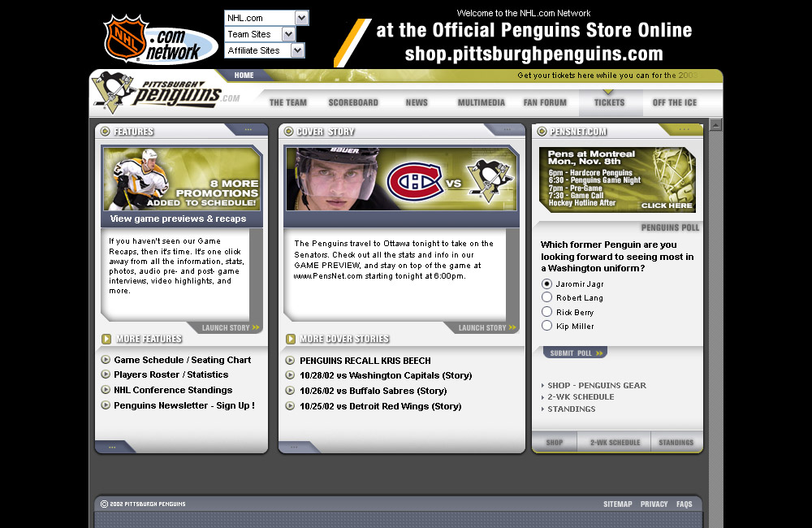812x528 pixels.
Task: Click bullet icon beside Buffalo Sabres story
Action: (290, 391)
